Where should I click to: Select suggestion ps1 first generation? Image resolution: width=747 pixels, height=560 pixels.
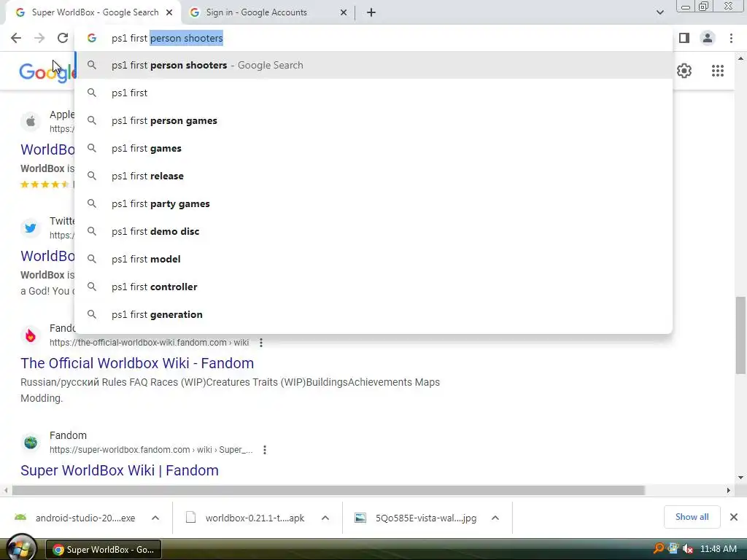[x=373, y=314]
